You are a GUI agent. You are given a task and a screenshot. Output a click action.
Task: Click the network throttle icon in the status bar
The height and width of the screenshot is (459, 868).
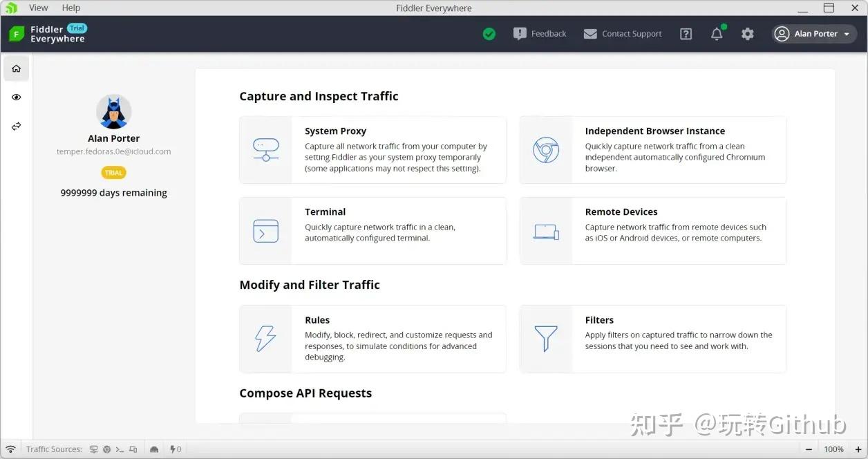point(154,449)
